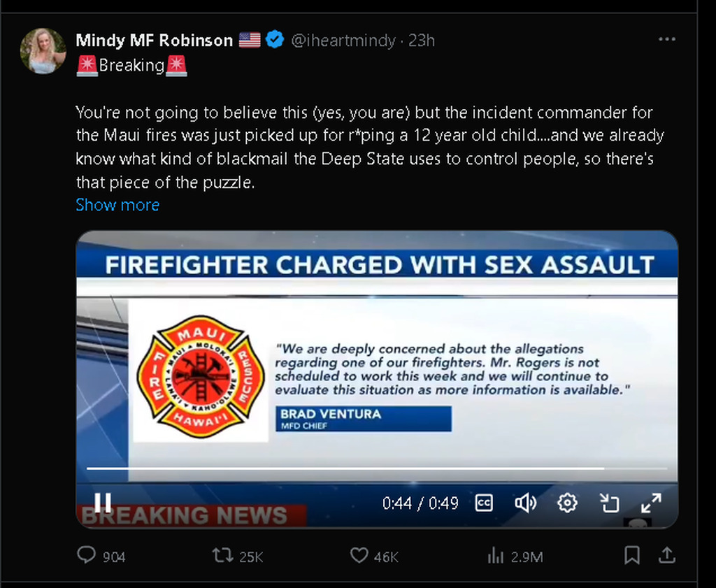Image resolution: width=716 pixels, height=588 pixels.
Task: Toggle closed captions on the video
Action: click(x=484, y=503)
